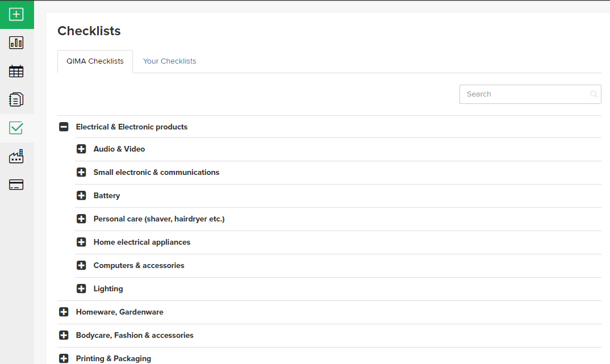
Task: Click Small electronic & communications label
Action: click(156, 172)
